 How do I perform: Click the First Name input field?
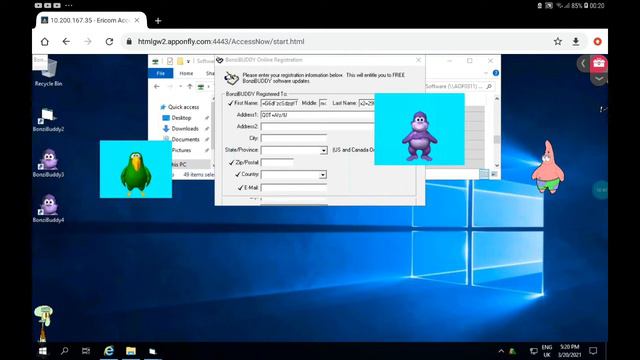280,103
